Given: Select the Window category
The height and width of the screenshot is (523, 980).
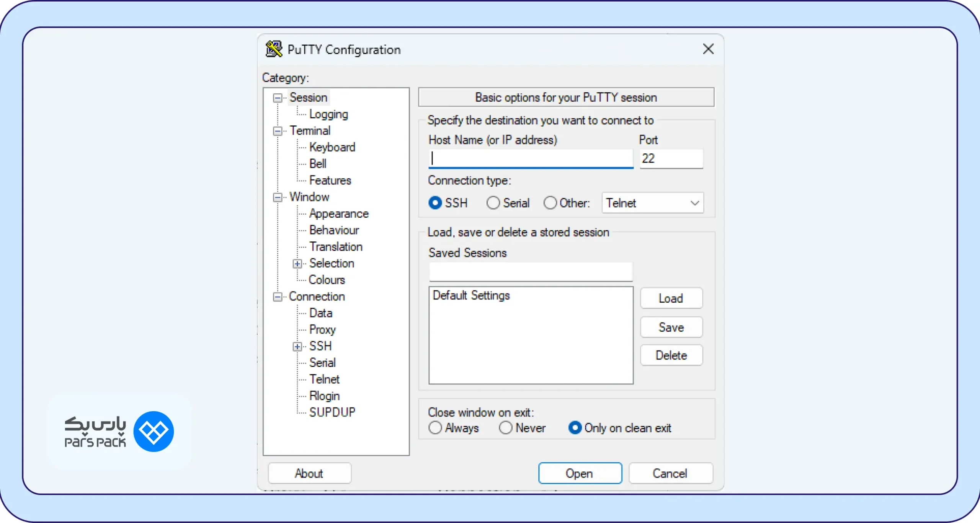Looking at the screenshot, I should tap(309, 197).
